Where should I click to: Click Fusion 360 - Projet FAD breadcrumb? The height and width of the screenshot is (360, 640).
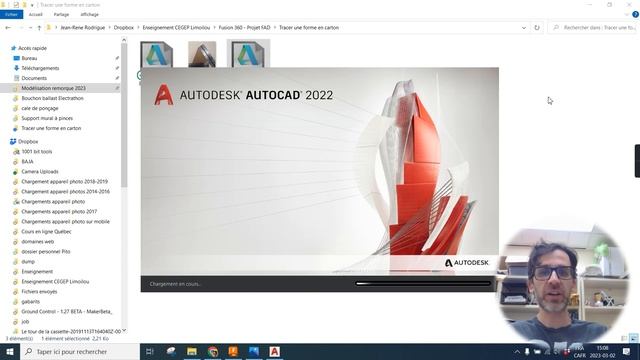click(244, 28)
